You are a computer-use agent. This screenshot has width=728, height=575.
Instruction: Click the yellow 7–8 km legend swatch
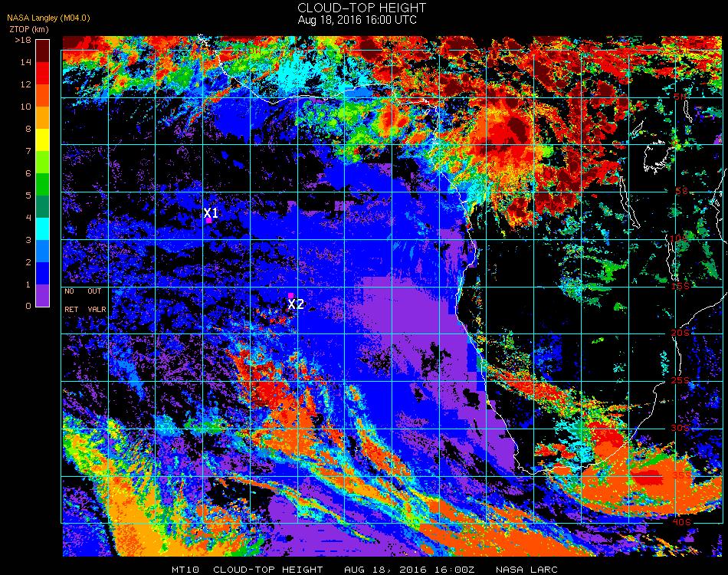pyautogui.click(x=43, y=140)
